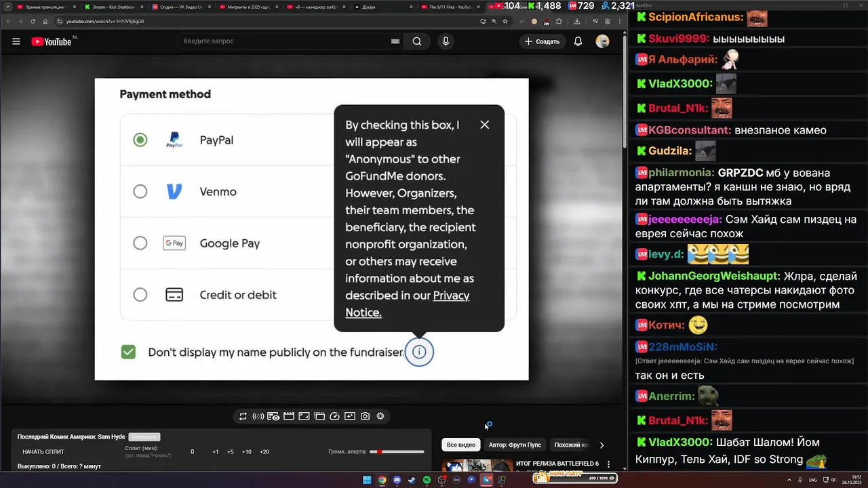The image size is (868, 488).
Task: Adjust the Громк. алерта volume slider
Action: 397,451
